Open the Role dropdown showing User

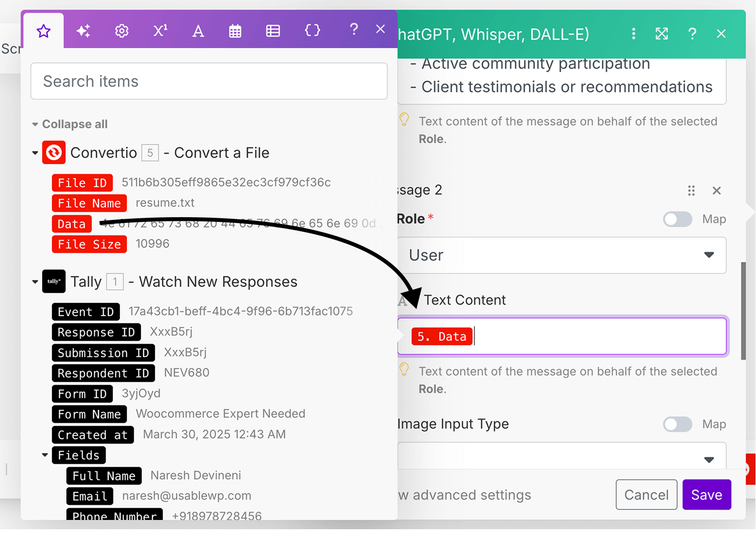click(562, 255)
